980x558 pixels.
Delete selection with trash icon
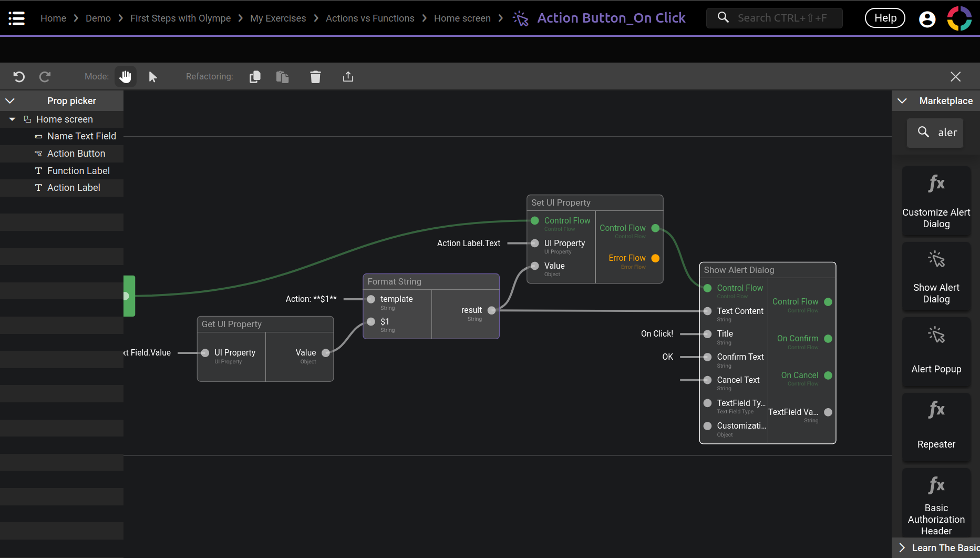point(315,77)
